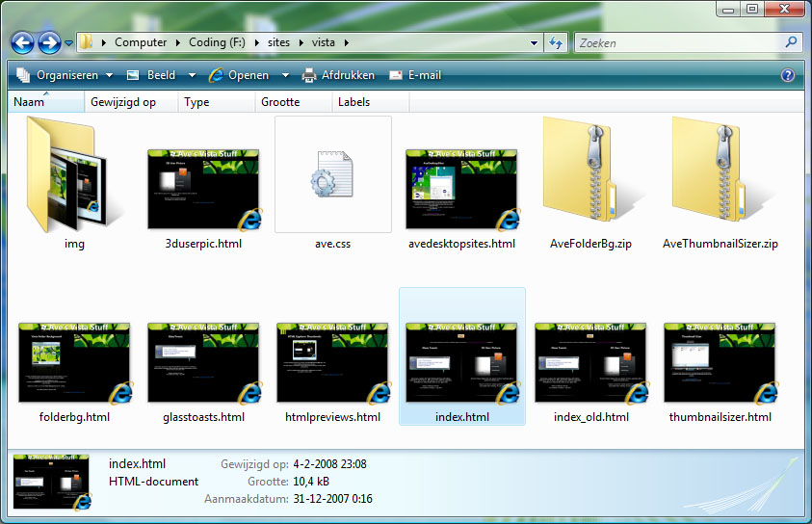Click the Forward navigation arrow
The width and height of the screenshot is (812, 524).
click(x=49, y=42)
